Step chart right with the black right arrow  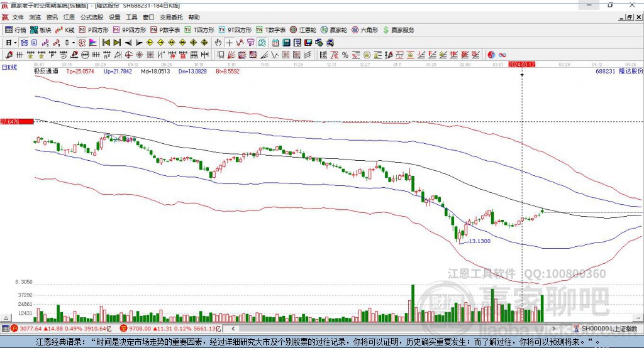139,43
